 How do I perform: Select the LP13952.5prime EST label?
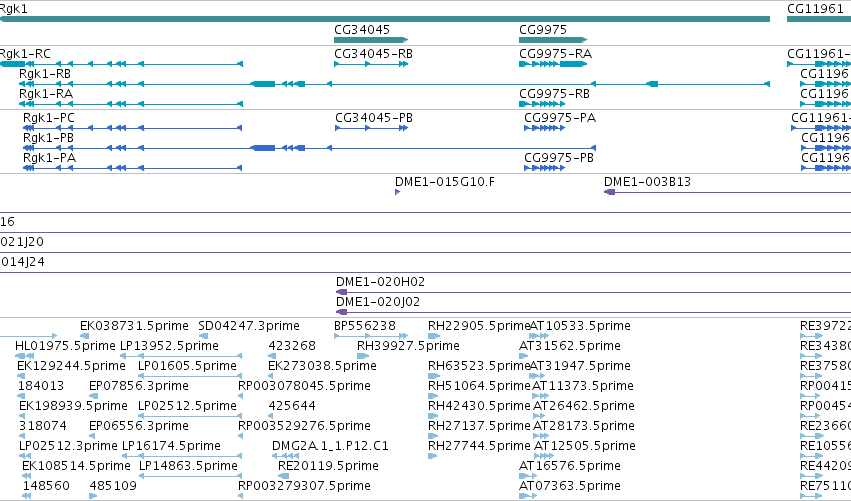pos(169,346)
